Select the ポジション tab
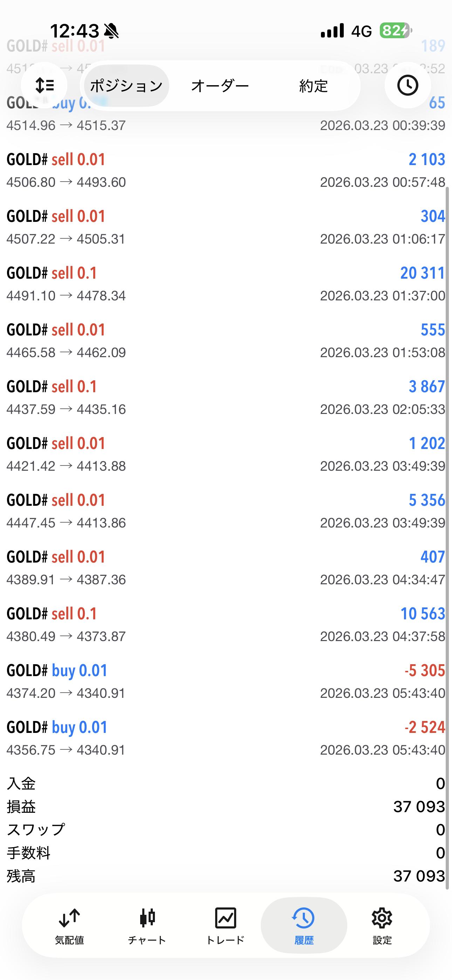452x980 pixels. tap(126, 86)
